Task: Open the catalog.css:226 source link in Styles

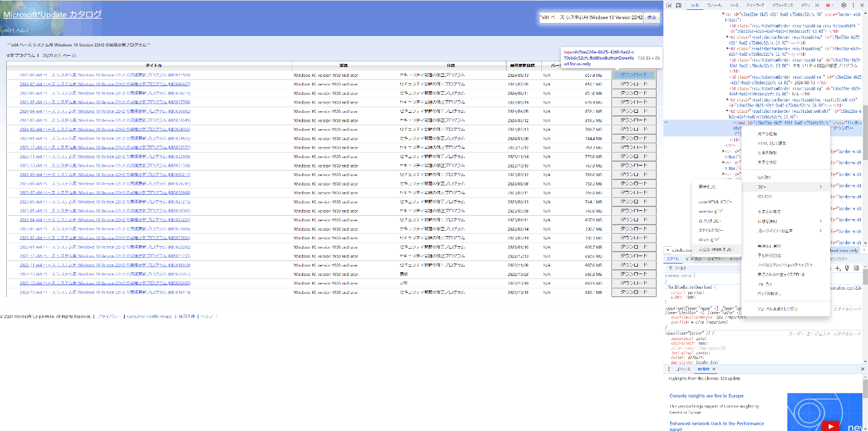Action: (847, 288)
